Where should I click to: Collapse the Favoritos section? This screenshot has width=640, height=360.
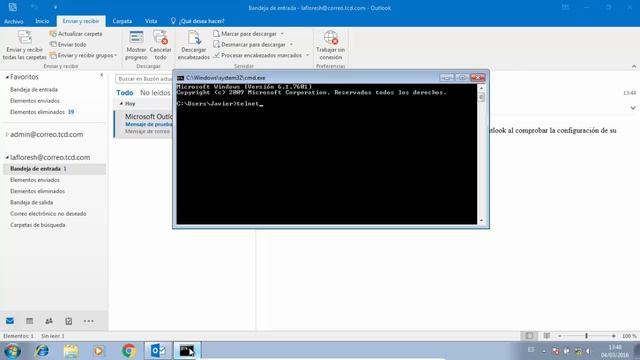coord(7,77)
